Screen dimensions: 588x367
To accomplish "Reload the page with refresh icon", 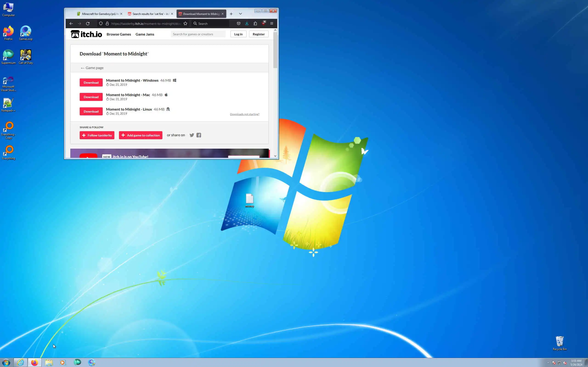I will 88,24.
